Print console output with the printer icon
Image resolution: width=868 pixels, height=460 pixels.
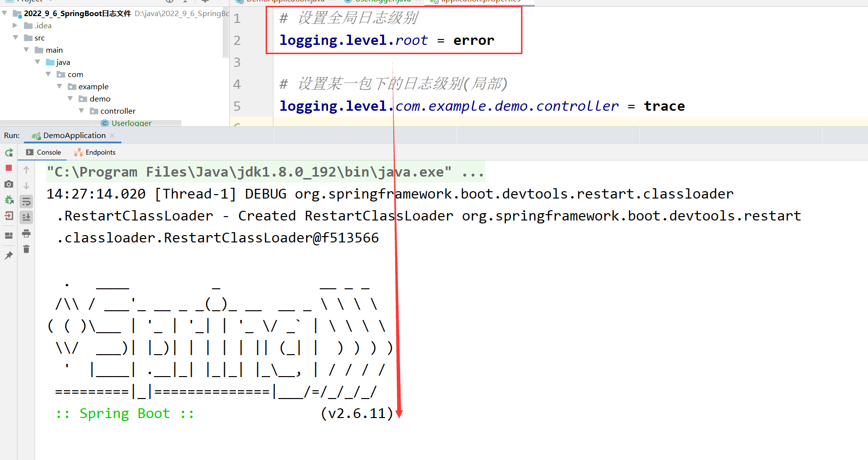(26, 233)
